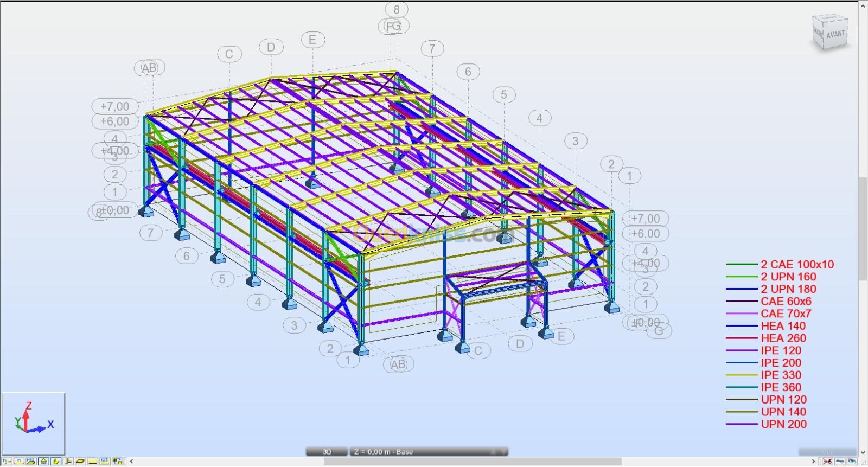Click the right-side +6,00 level label

pyautogui.click(x=646, y=234)
